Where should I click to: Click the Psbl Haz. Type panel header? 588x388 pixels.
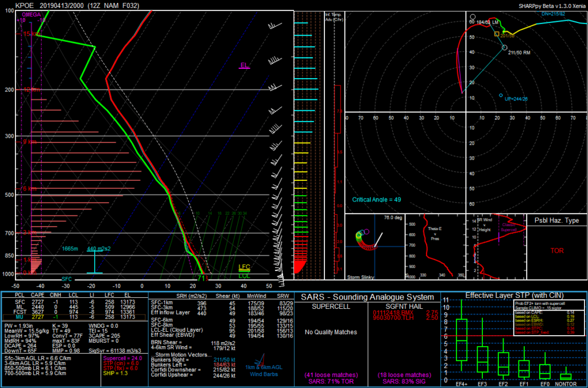coord(556,220)
